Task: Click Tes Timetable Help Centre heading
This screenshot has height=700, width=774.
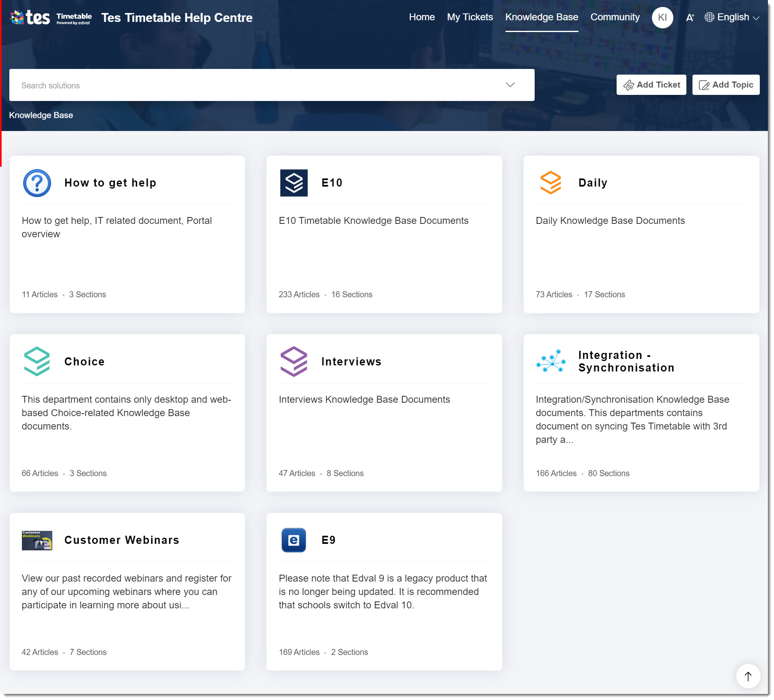Action: coord(177,17)
